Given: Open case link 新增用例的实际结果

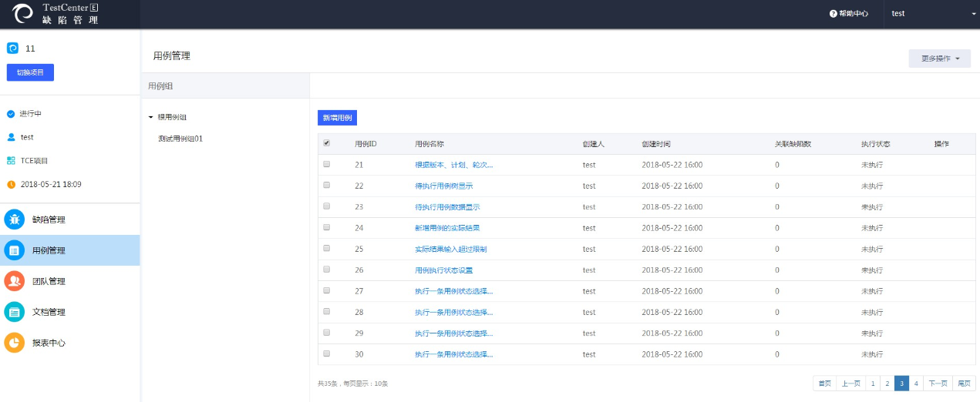Looking at the screenshot, I should click(447, 228).
